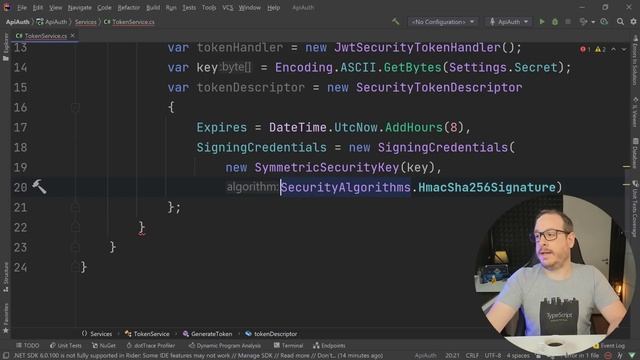Screen dimensions: 640x360
Task: Click the Stop square icon in toolbar
Action: tap(568, 22)
